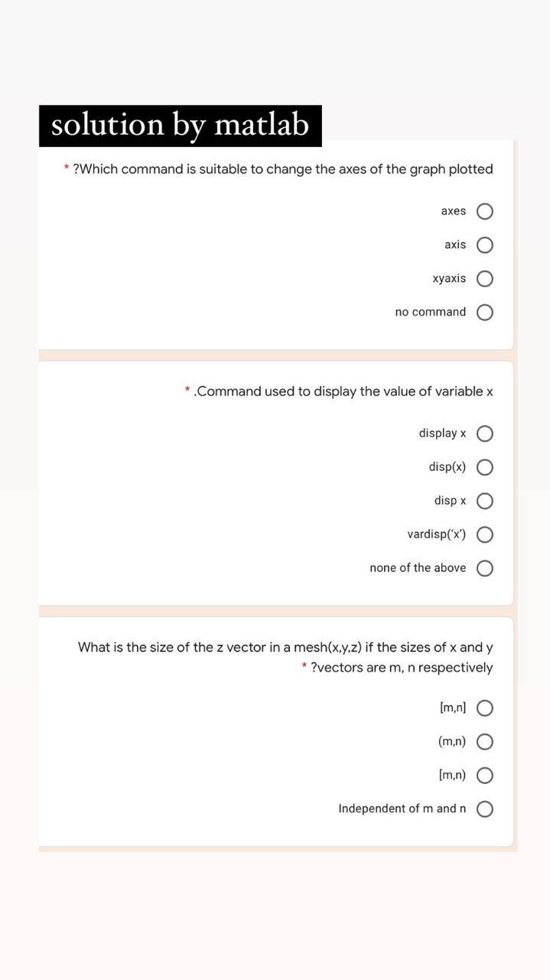Choose the first "[m,n]" option
The image size is (550, 980).
click(485, 707)
